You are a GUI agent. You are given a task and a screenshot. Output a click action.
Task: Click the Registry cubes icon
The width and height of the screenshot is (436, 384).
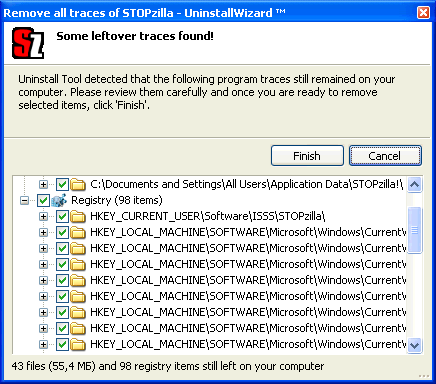(59, 200)
